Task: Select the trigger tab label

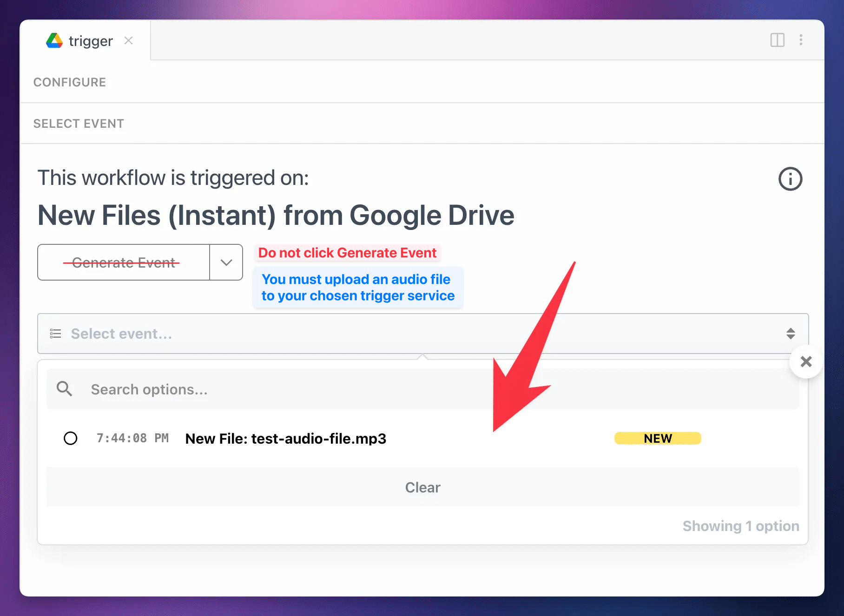Action: click(91, 41)
